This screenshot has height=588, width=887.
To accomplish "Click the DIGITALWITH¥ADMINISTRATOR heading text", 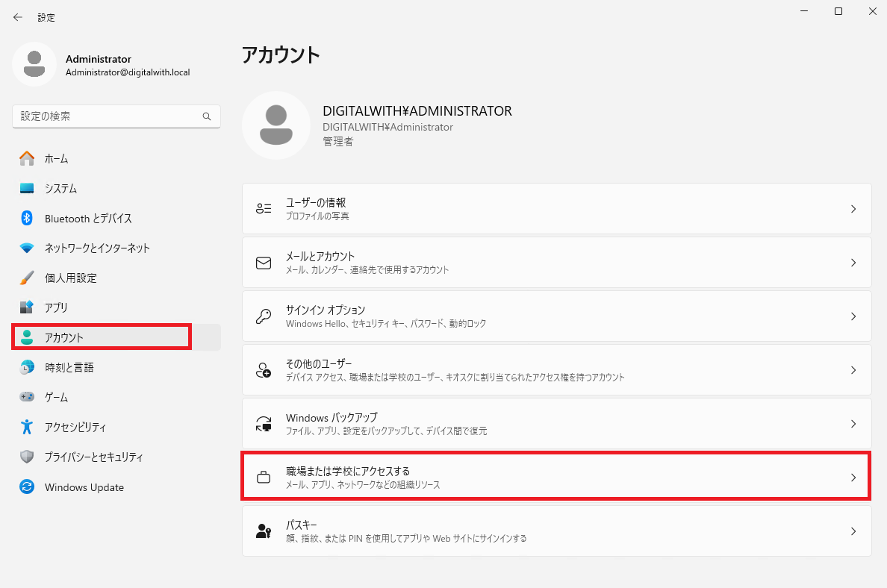I will coord(417,111).
